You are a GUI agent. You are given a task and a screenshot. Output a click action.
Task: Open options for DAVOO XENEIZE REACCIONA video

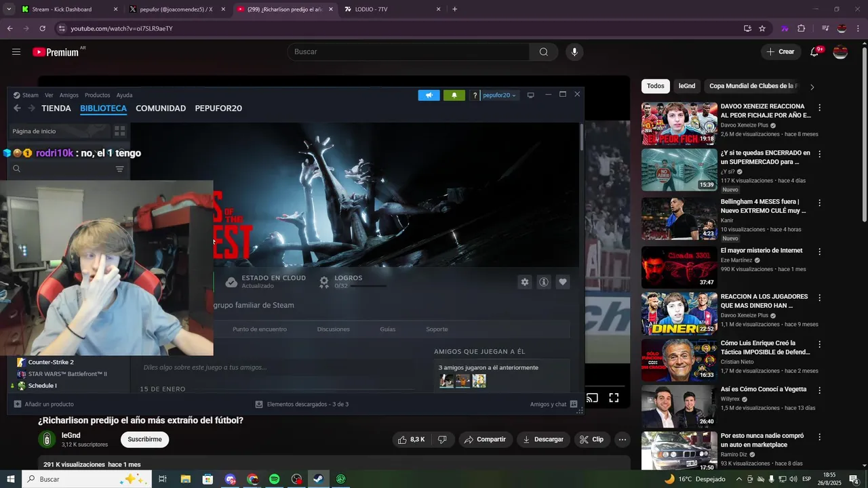pos(819,108)
